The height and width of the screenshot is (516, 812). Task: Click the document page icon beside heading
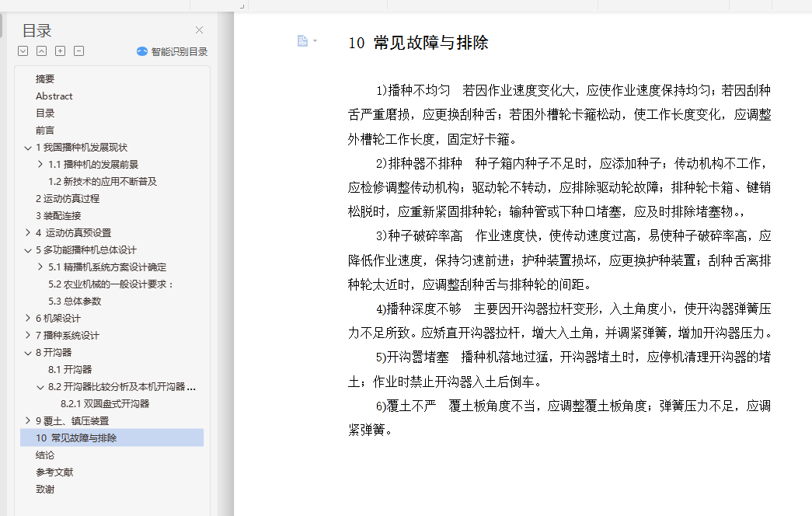pos(302,41)
